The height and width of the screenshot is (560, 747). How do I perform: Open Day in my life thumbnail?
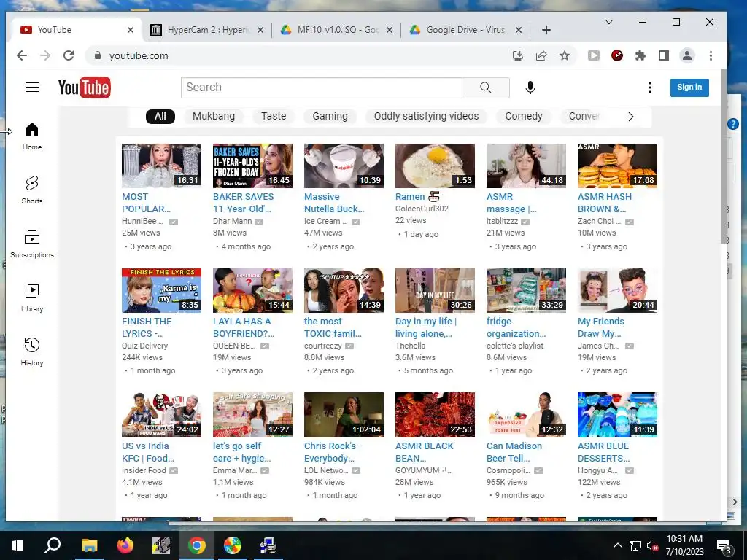(435, 290)
